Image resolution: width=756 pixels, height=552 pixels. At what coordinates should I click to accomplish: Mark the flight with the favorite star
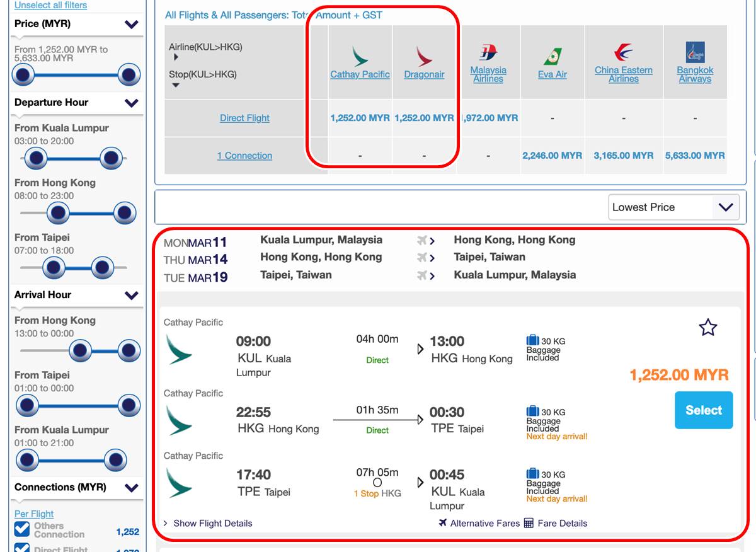tap(708, 328)
